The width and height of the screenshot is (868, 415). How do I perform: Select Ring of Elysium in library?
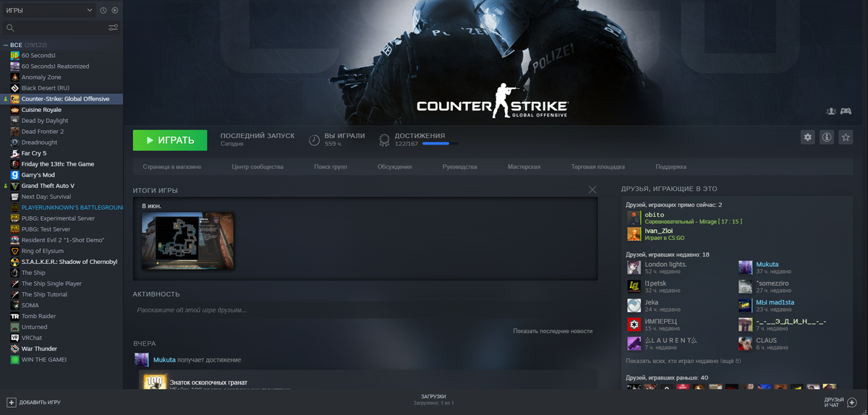[x=43, y=251]
